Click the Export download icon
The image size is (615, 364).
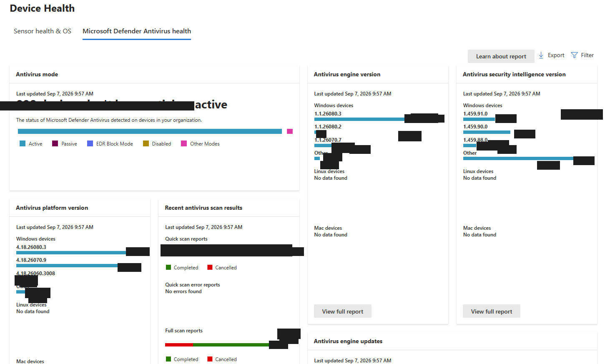[x=541, y=55]
